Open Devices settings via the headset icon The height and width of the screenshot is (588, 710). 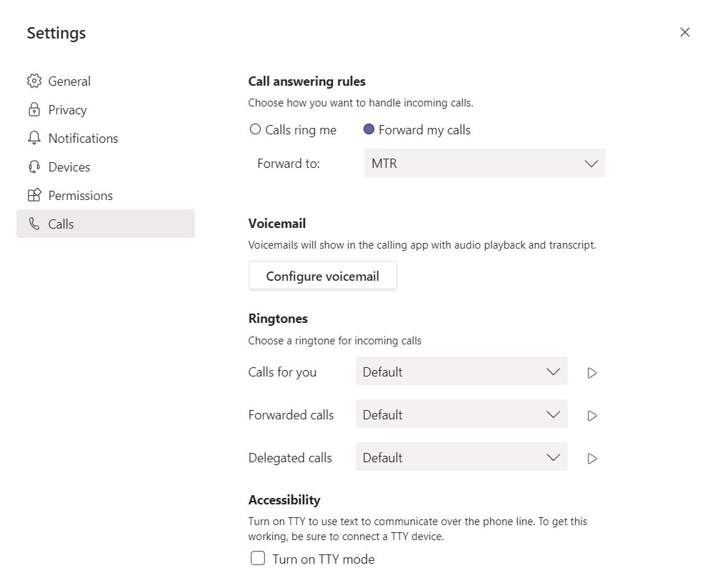tap(34, 166)
